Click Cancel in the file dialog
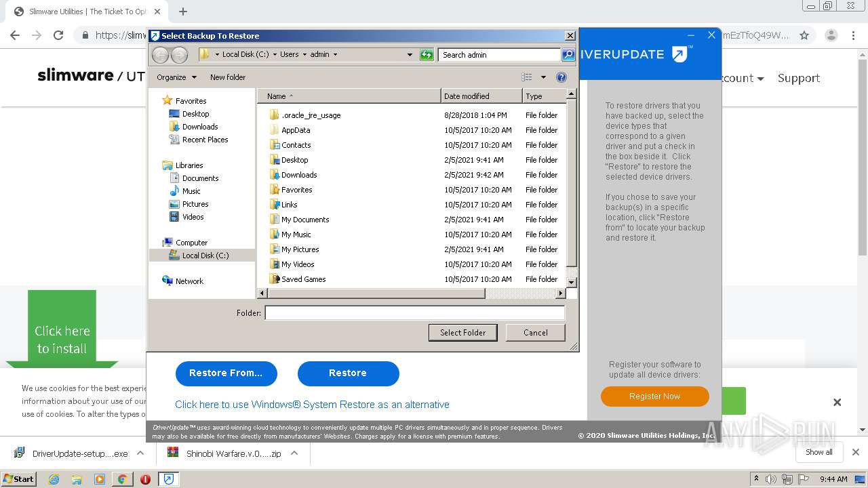 point(536,333)
